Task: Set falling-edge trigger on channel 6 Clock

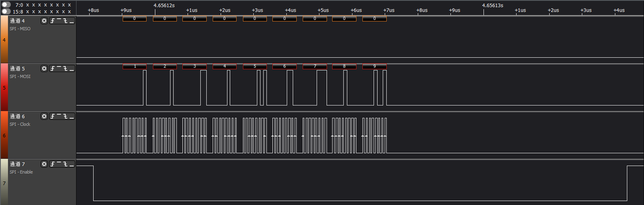Action: pos(65,116)
